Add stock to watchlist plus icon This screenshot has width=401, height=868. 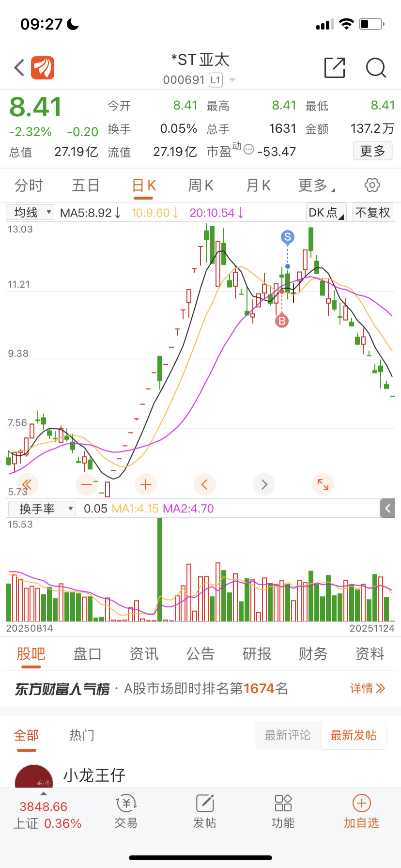click(x=361, y=803)
